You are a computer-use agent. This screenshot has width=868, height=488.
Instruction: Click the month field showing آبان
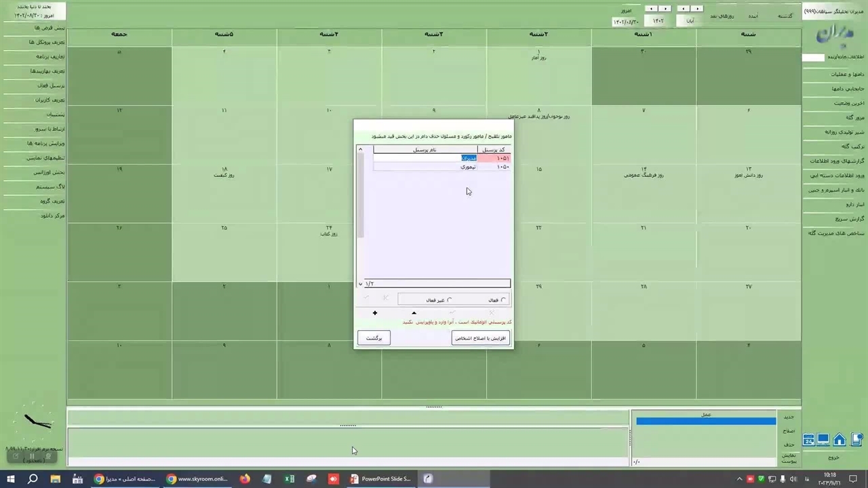pos(690,21)
